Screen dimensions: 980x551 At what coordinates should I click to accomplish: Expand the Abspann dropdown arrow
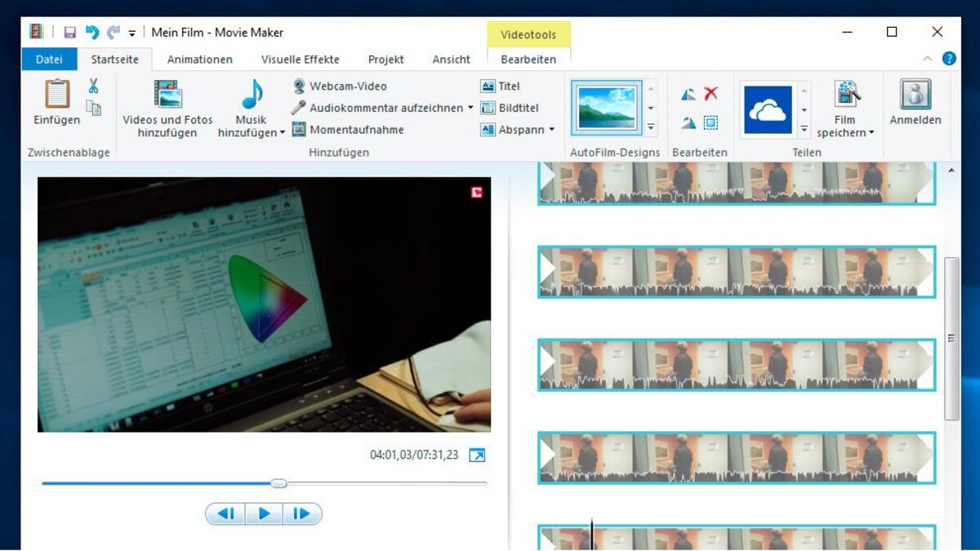[x=551, y=130]
